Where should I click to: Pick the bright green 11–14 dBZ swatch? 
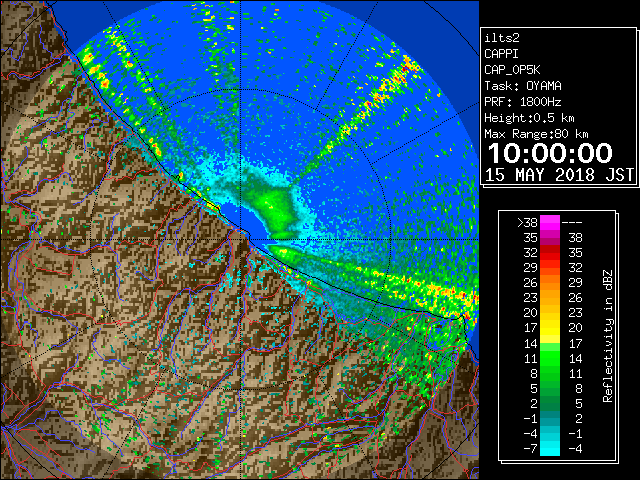pos(550,358)
